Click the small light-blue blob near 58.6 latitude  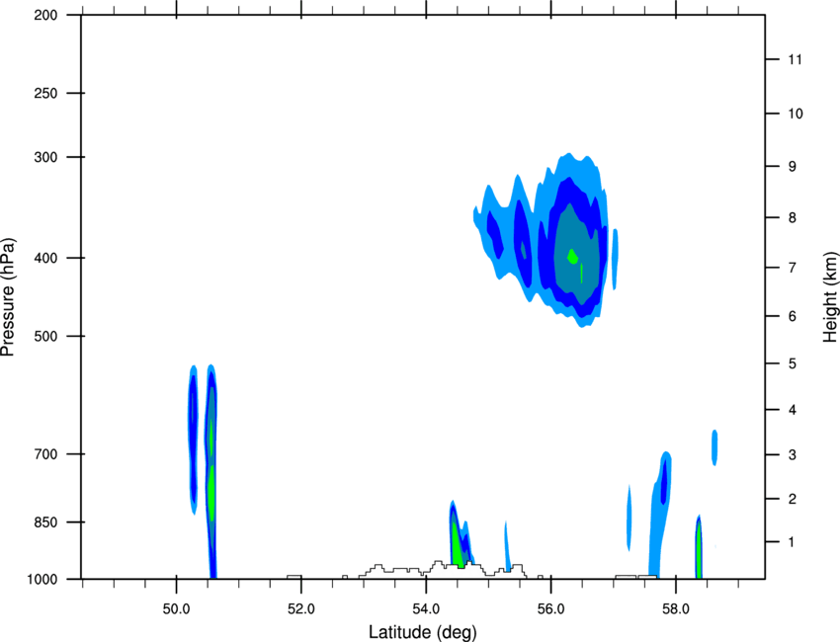[x=714, y=447]
